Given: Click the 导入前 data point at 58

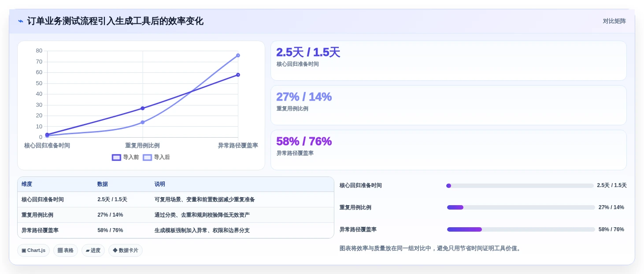Looking at the screenshot, I should click(238, 75).
